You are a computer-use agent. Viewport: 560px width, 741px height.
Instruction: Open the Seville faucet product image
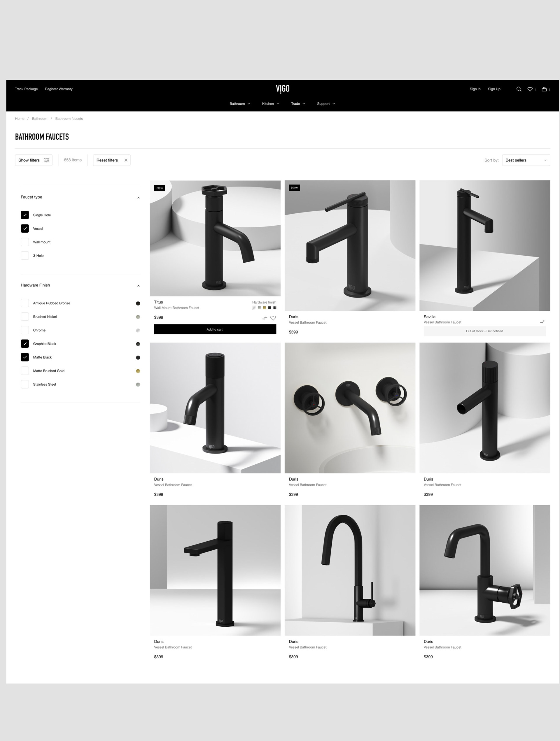(484, 245)
